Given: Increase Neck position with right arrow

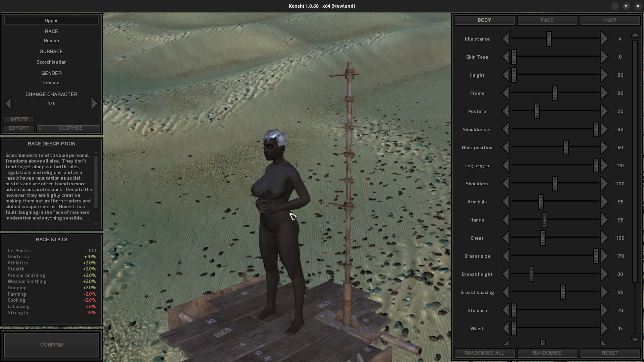Looking at the screenshot, I should (x=604, y=147).
